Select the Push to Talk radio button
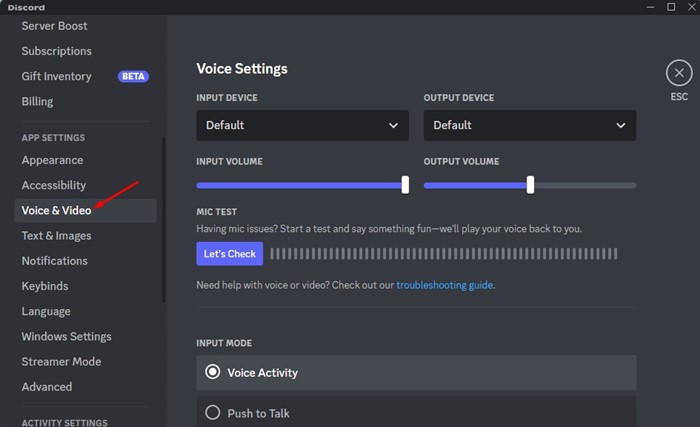The height and width of the screenshot is (427, 700). 212,412
